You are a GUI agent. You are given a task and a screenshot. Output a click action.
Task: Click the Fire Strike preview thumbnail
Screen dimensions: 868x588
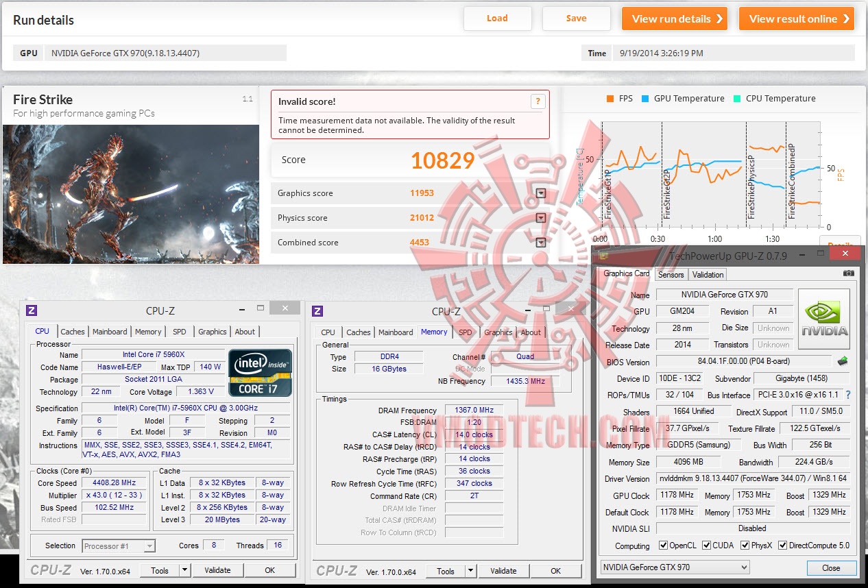(x=131, y=194)
